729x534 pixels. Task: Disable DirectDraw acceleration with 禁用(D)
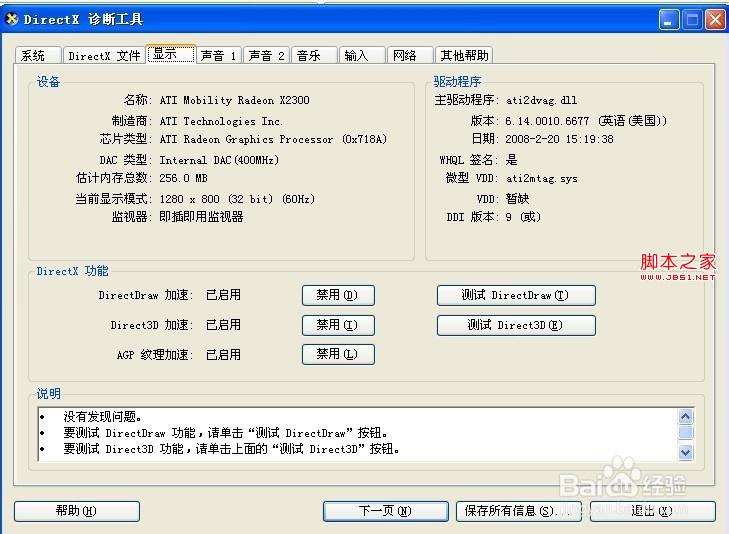338,295
